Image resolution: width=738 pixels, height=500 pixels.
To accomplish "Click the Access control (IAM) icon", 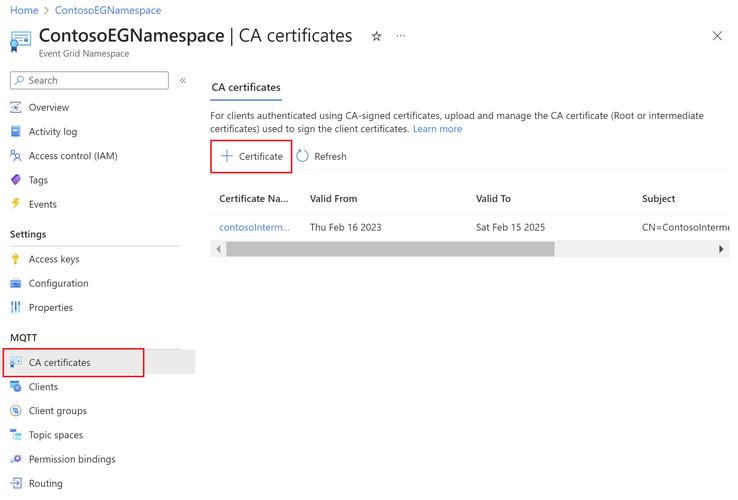I will 16,155.
